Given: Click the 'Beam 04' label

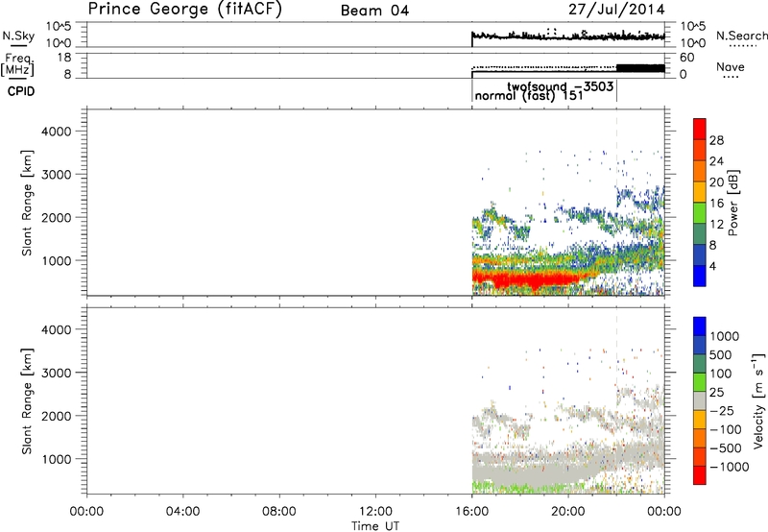Looking at the screenshot, I should [374, 11].
